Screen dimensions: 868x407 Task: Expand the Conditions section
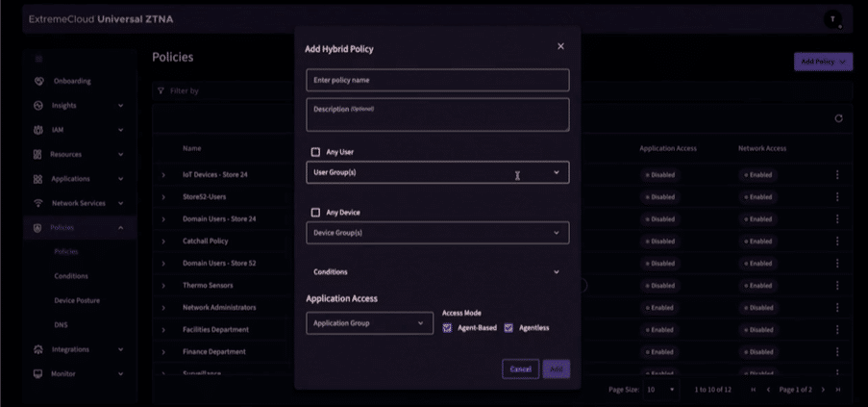(x=437, y=272)
